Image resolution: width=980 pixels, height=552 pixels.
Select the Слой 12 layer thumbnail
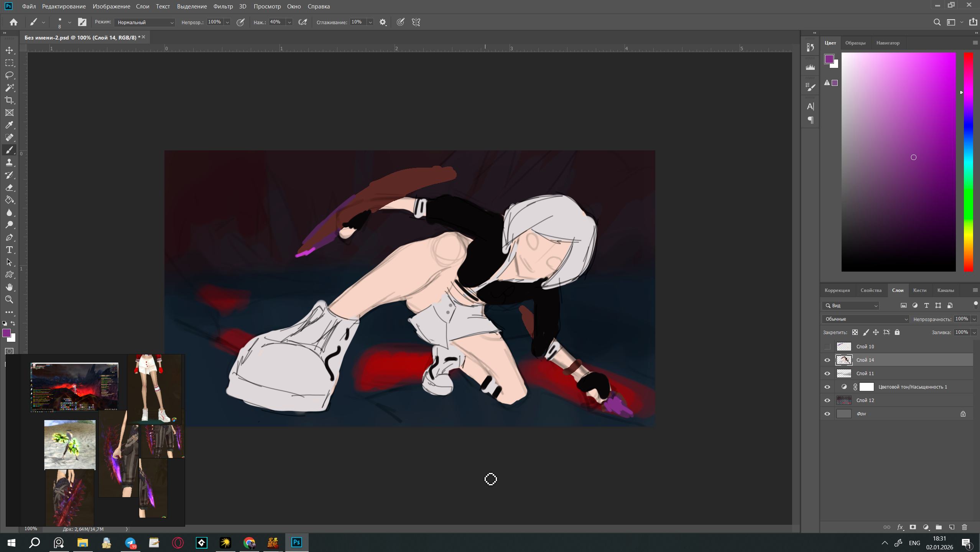[844, 400]
